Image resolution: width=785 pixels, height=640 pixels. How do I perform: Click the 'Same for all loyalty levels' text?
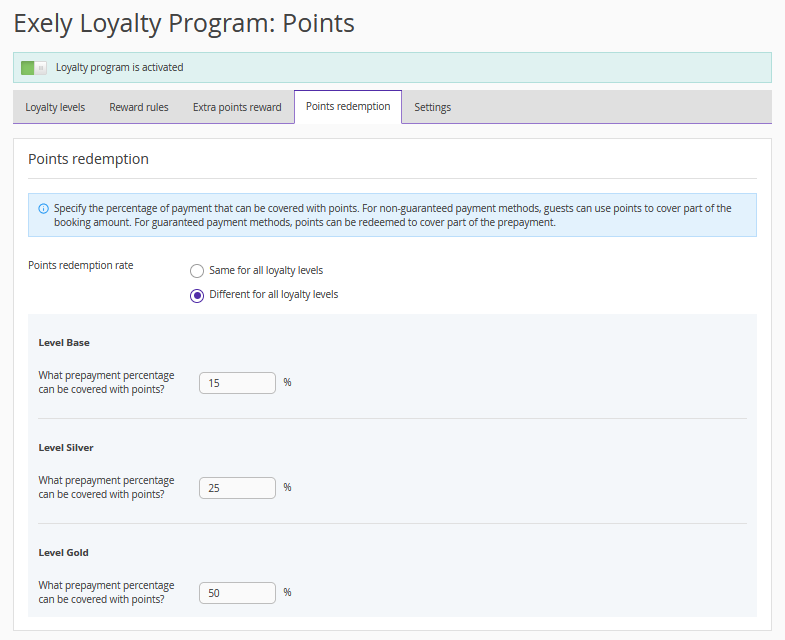[x=266, y=271]
